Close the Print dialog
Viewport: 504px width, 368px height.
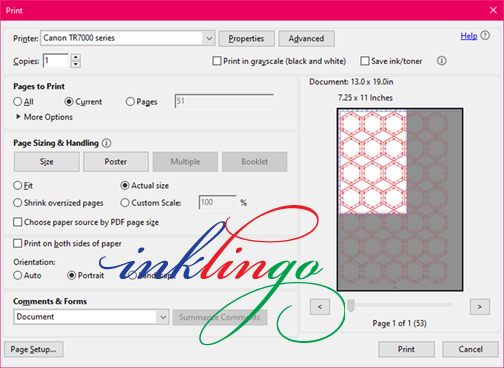pos(493,10)
